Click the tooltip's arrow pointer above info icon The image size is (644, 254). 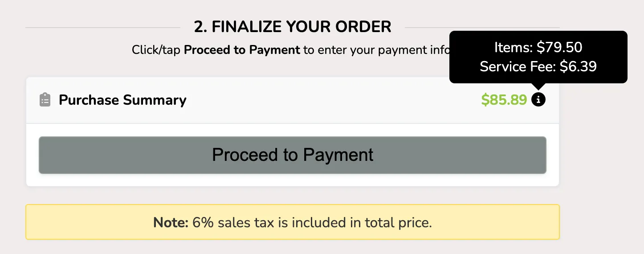(x=538, y=86)
